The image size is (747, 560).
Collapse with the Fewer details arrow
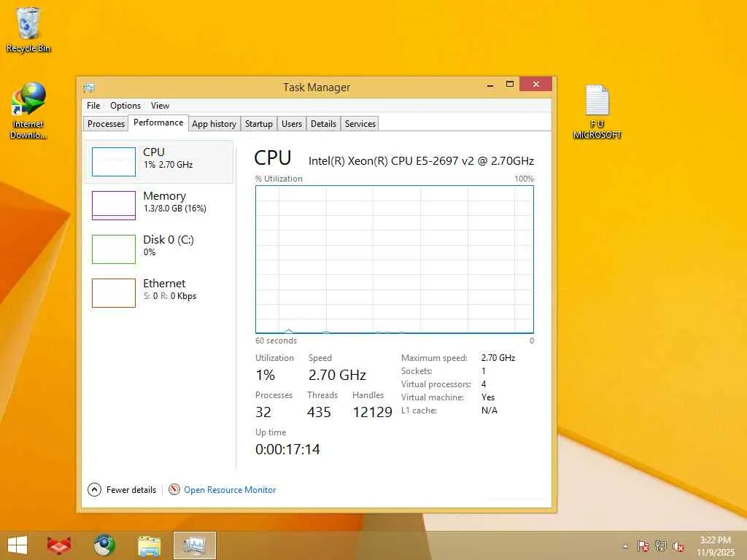94,489
